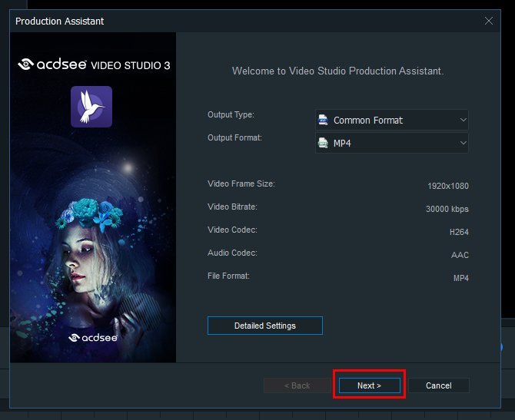This screenshot has width=515, height=420.
Task: Click the Next button
Action: tap(369, 385)
